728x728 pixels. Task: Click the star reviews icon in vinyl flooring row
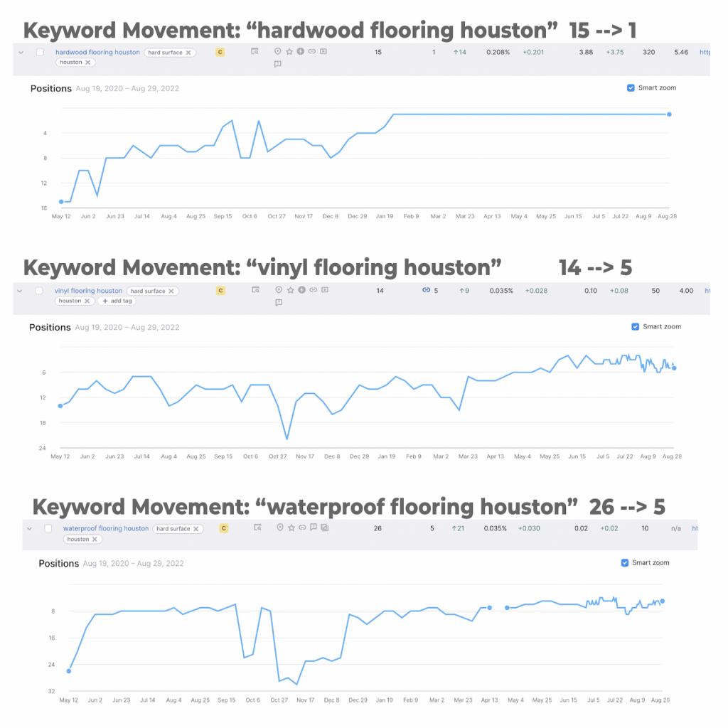[291, 290]
